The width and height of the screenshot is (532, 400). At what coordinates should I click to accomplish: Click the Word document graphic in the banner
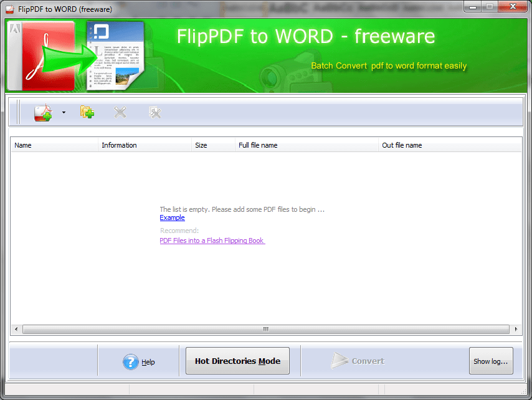[x=115, y=55]
